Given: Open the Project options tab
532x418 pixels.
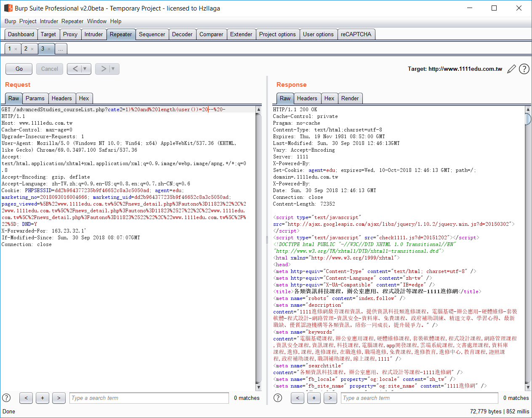Looking at the screenshot, I should tap(277, 35).
